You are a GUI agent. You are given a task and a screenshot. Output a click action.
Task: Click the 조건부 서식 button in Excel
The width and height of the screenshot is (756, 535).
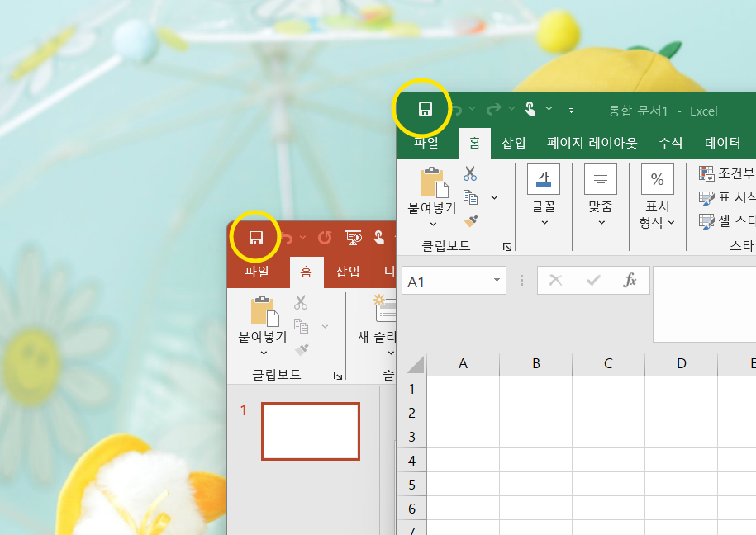pyautogui.click(x=727, y=173)
